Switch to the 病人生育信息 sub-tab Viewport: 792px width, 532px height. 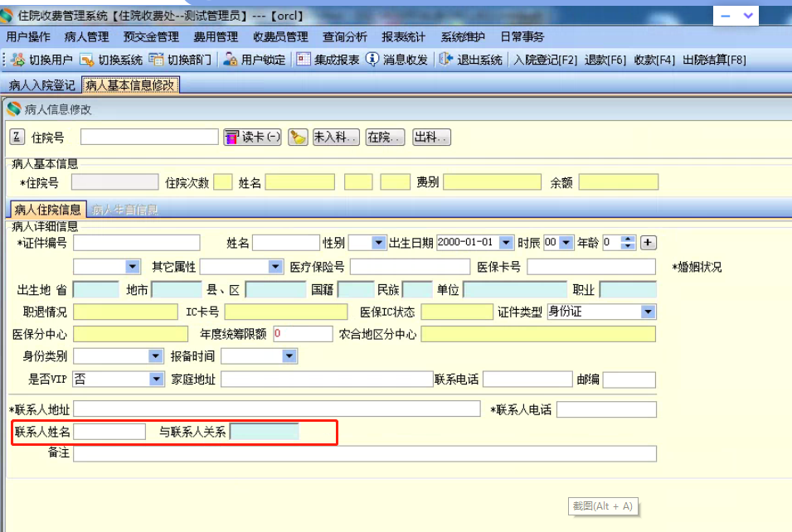124,210
